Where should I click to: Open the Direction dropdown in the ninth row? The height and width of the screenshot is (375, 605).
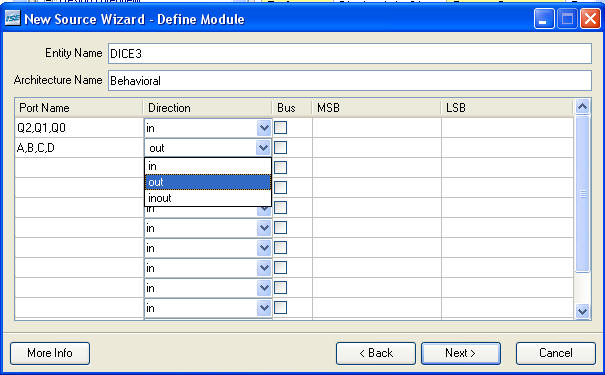264,288
